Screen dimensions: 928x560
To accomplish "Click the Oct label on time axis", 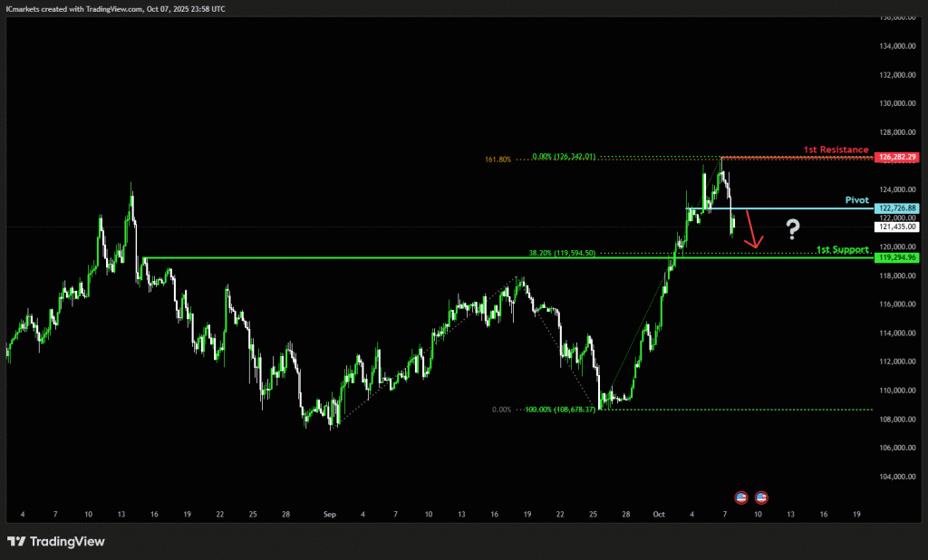I will 659,514.
